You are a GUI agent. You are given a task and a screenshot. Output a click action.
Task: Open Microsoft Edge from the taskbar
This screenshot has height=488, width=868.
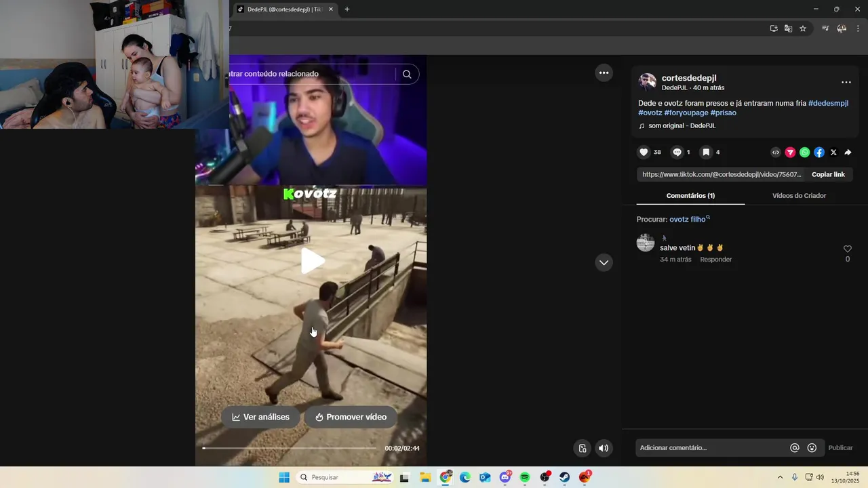tap(465, 477)
